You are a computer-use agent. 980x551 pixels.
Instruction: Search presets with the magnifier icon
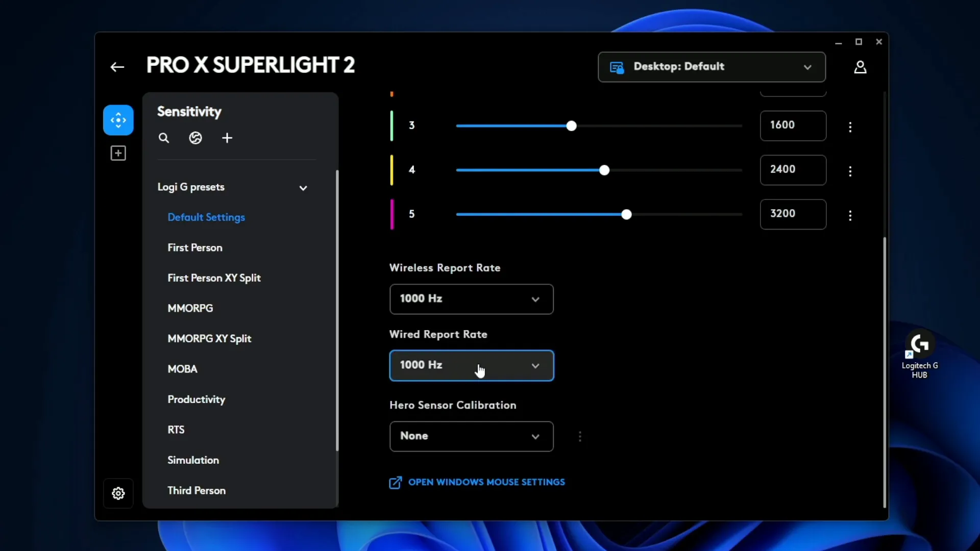tap(164, 138)
